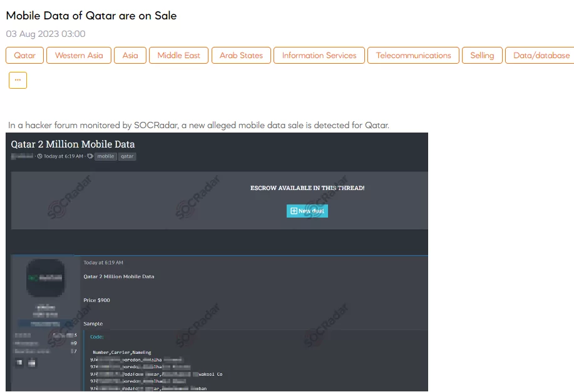Viewport: 574px width, 392px height.
Task: Click the New deal button
Action: 307,211
